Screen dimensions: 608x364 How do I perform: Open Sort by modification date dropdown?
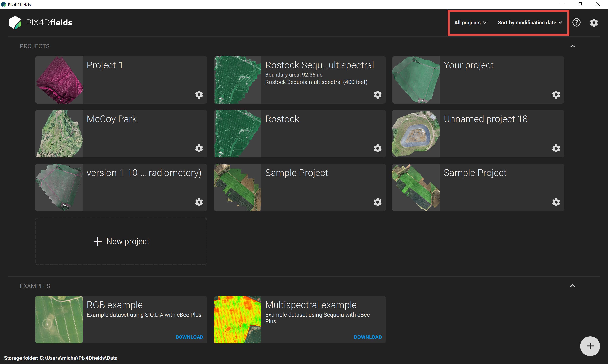click(530, 23)
